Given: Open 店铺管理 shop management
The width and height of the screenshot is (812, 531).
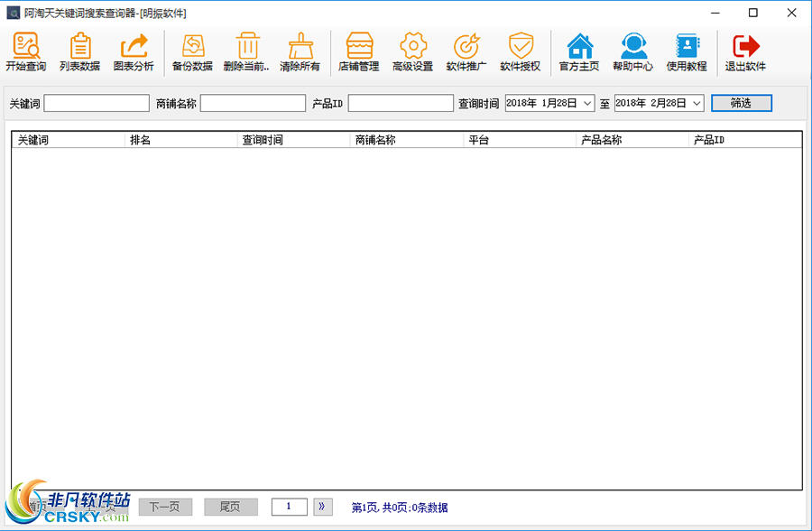Looking at the screenshot, I should click(359, 51).
